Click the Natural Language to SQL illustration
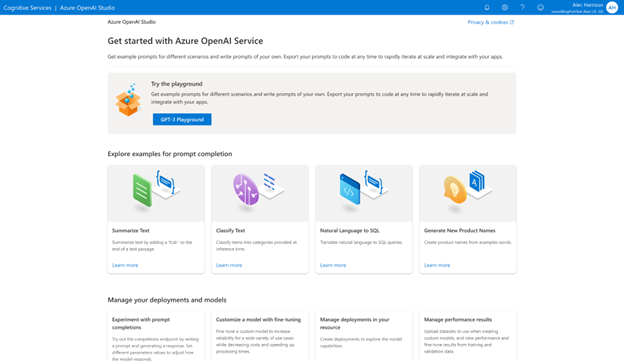624x361 pixels. (x=364, y=193)
